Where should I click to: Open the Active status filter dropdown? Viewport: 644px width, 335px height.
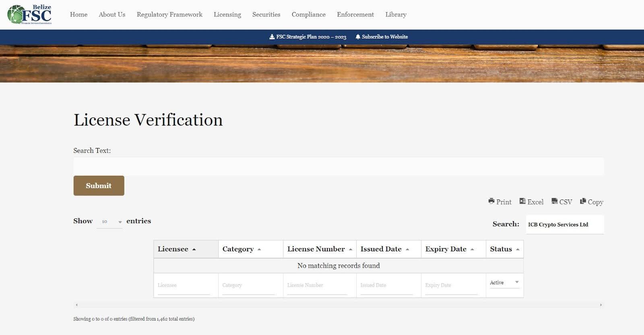point(504,283)
